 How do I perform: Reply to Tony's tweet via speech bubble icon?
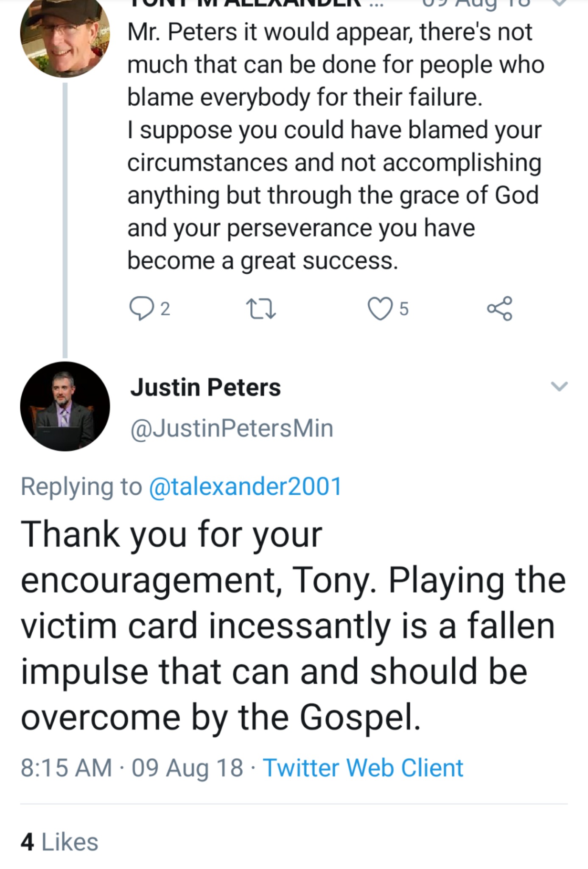[x=141, y=308]
